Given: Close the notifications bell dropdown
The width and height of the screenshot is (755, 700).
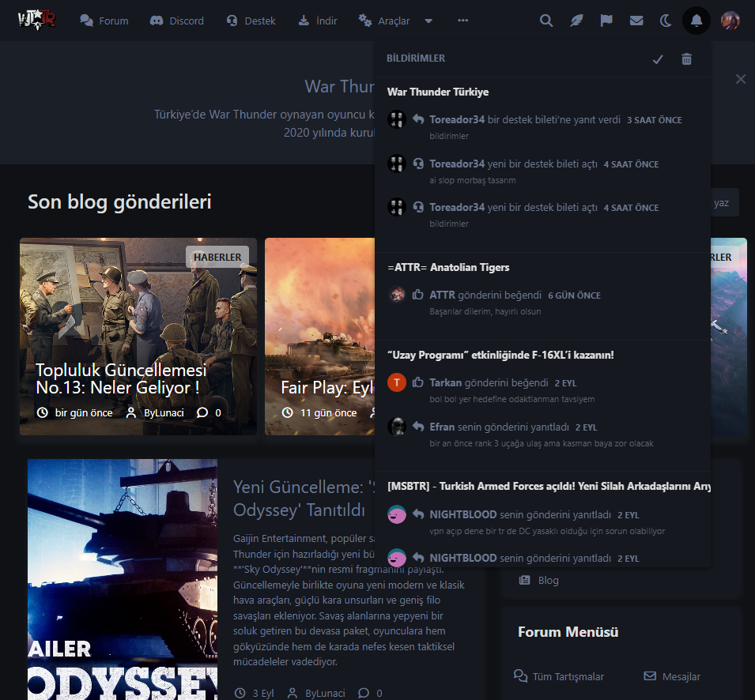Looking at the screenshot, I should [696, 21].
